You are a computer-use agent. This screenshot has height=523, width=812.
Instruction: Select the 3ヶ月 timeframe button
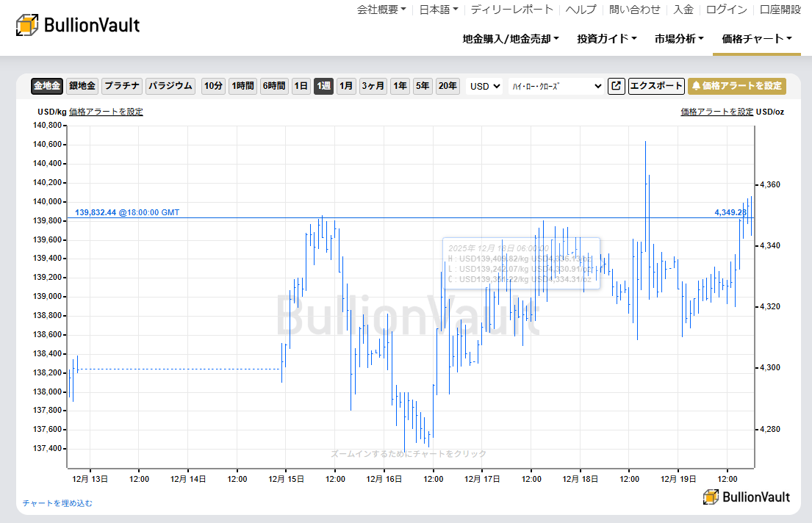tap(373, 86)
